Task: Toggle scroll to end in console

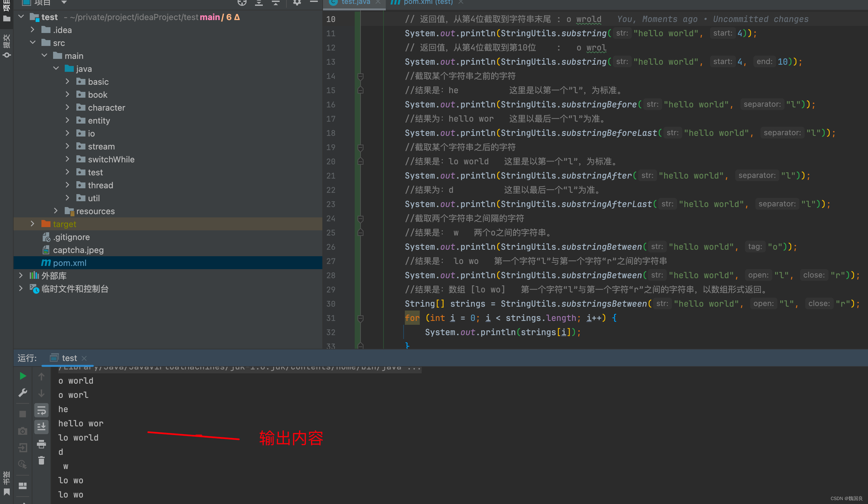Action: pyautogui.click(x=41, y=427)
